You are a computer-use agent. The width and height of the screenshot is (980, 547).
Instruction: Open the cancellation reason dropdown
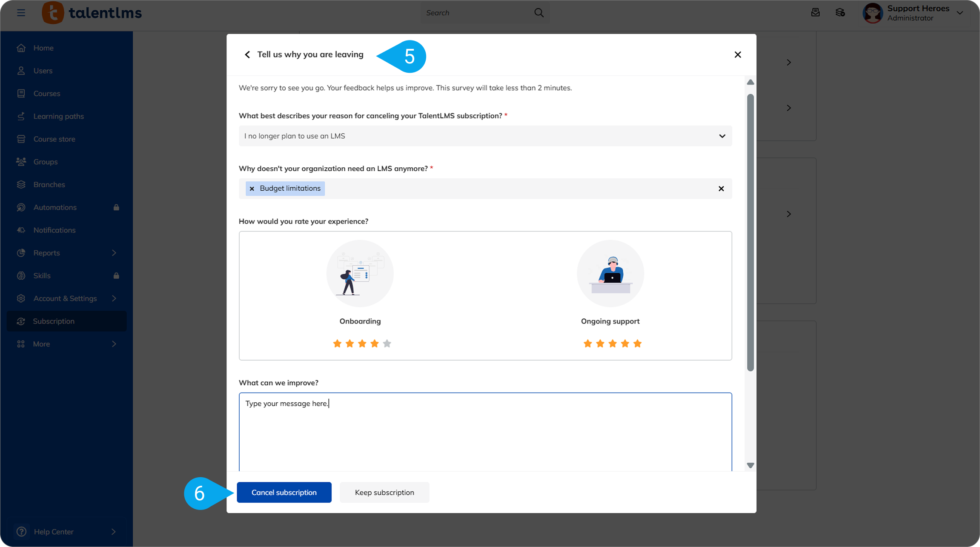click(x=485, y=136)
